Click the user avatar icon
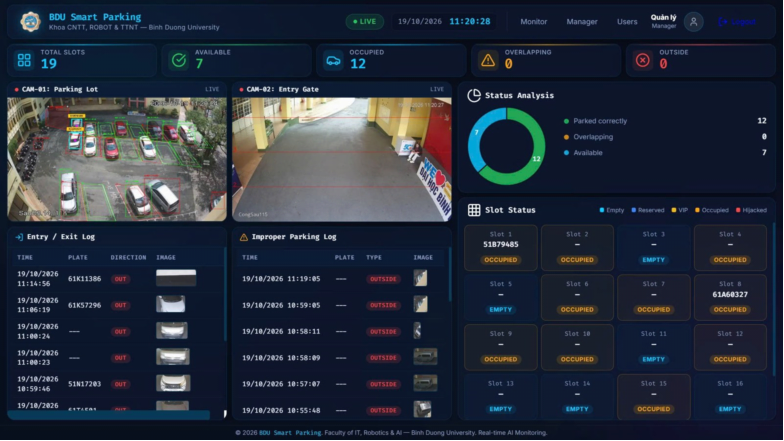784x441 pixels. (694, 22)
